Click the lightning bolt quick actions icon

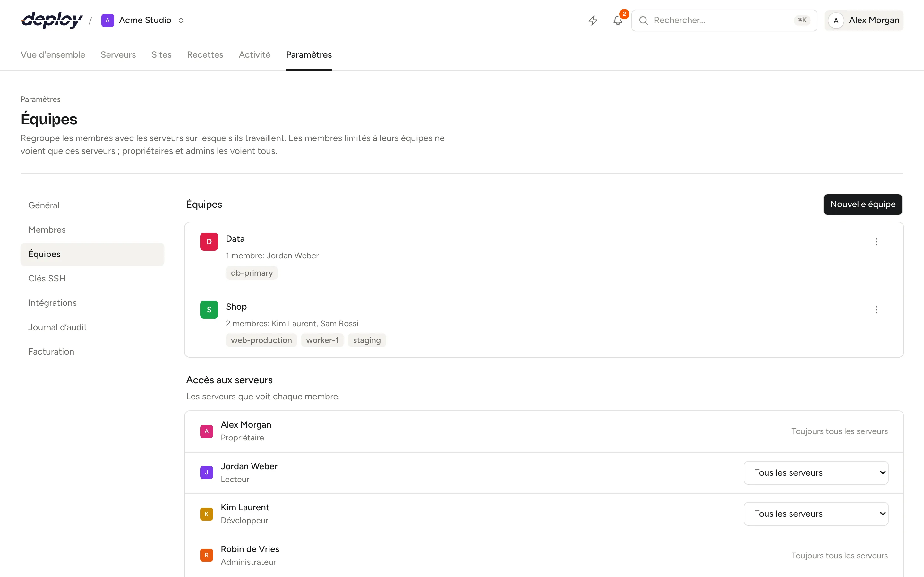593,20
